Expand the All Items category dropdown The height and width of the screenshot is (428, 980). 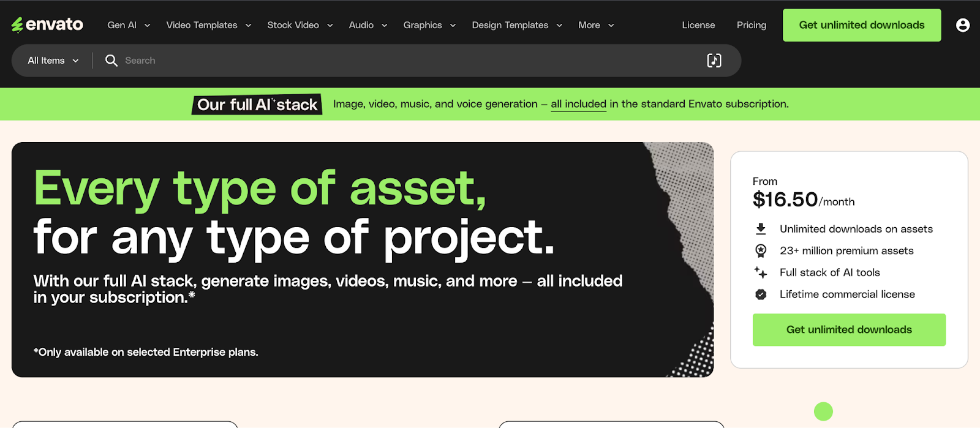click(x=53, y=61)
